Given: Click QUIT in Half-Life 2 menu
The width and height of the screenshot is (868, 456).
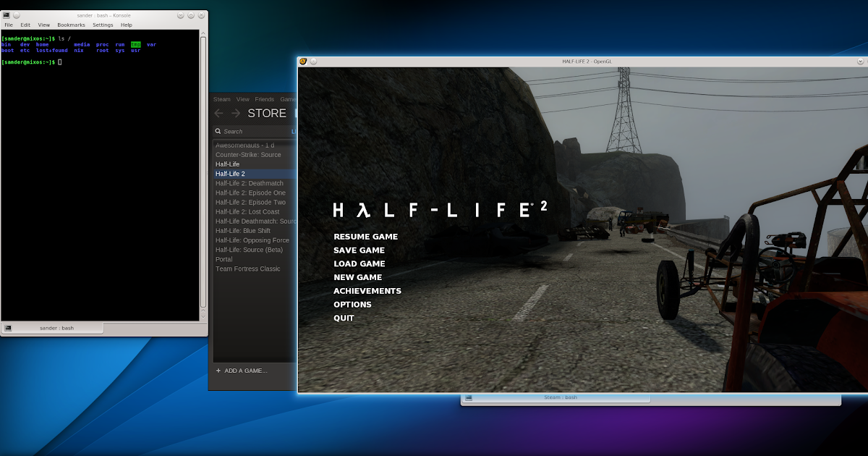Looking at the screenshot, I should pos(344,318).
